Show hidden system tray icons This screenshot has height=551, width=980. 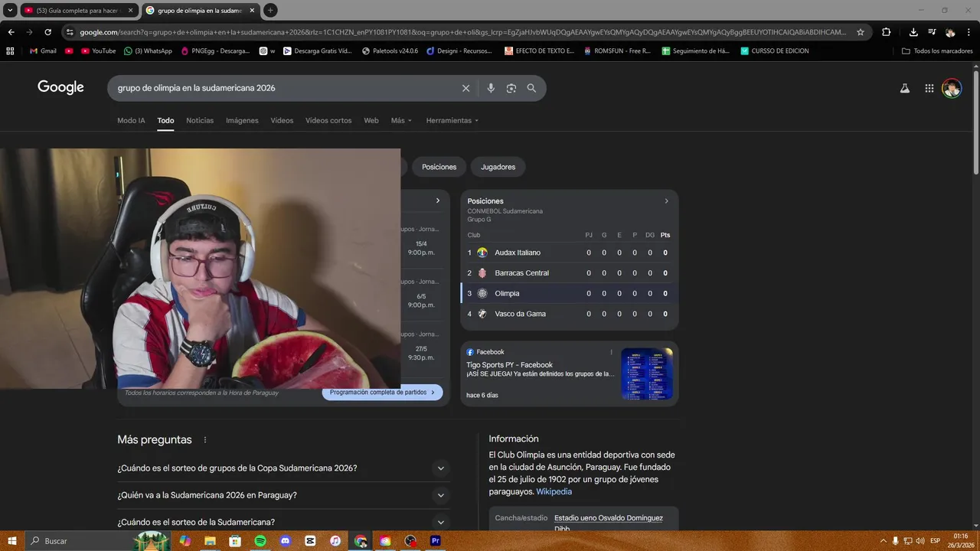click(883, 541)
